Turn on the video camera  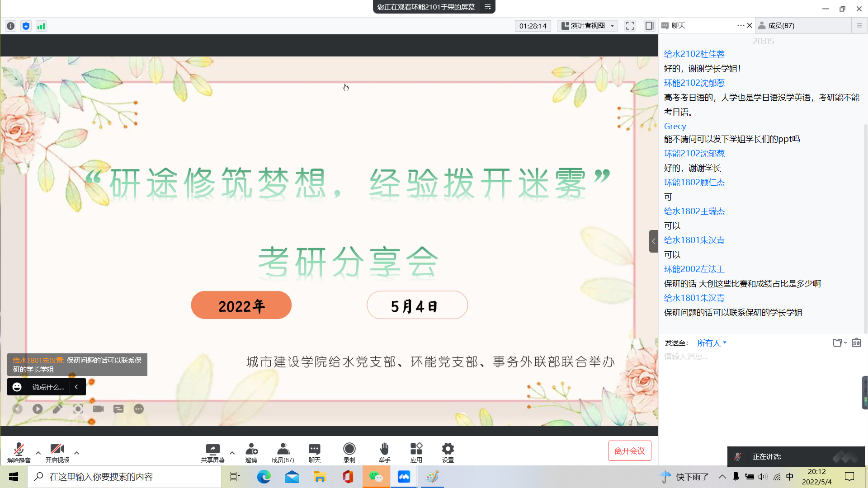(57, 450)
